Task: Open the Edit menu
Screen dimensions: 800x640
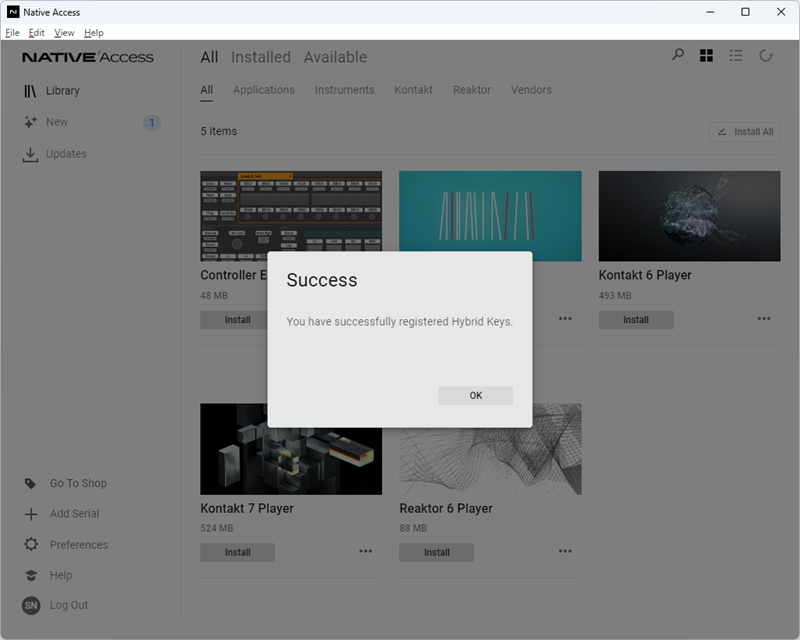Action: (x=36, y=33)
